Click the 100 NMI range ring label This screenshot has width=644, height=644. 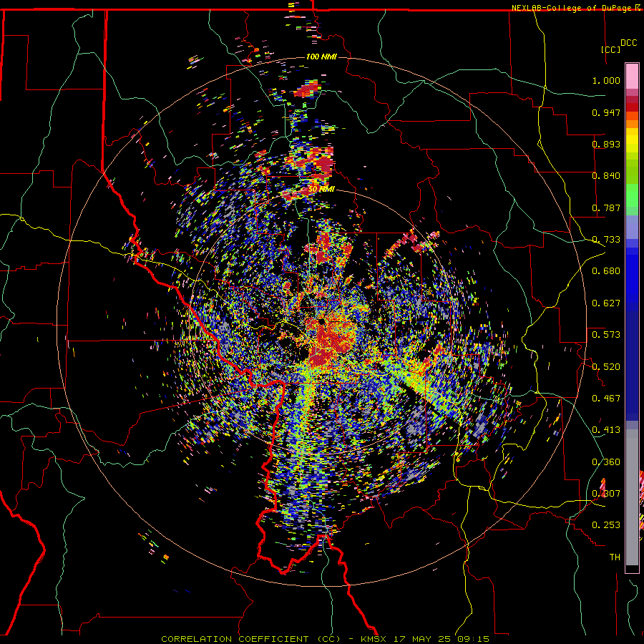click(x=321, y=57)
